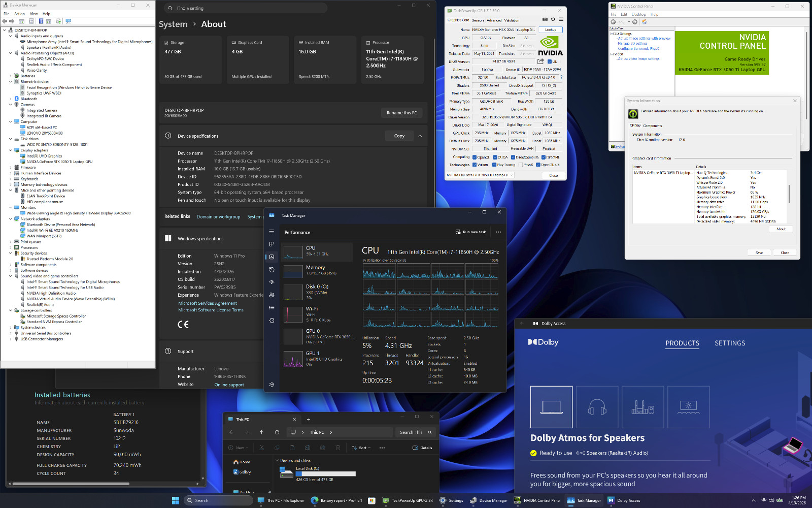Toggle CUDA checkbox in GPU-Z
This screenshot has height=508, width=812.
pos(494,157)
